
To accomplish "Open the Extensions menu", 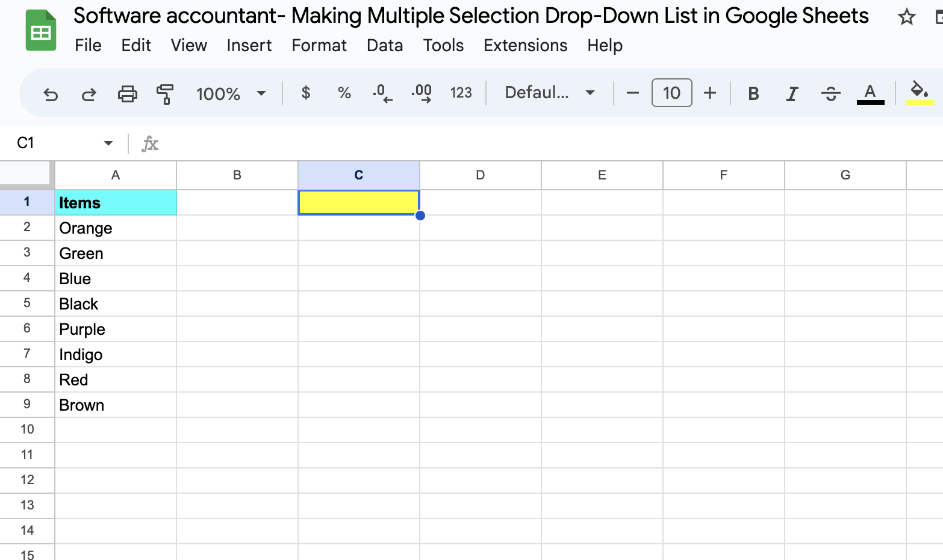I will coord(525,45).
